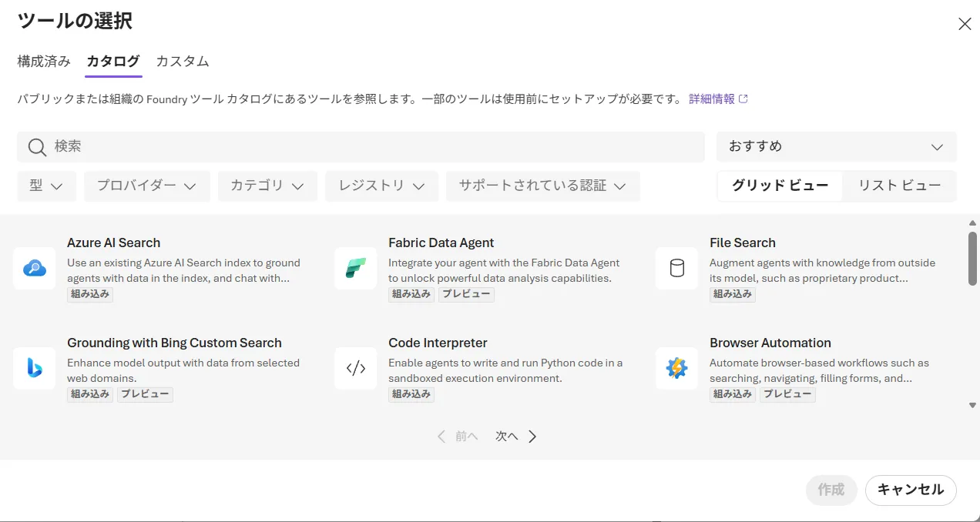Open the おすすめ sort dropdown
The image size is (980, 522).
(x=837, y=146)
